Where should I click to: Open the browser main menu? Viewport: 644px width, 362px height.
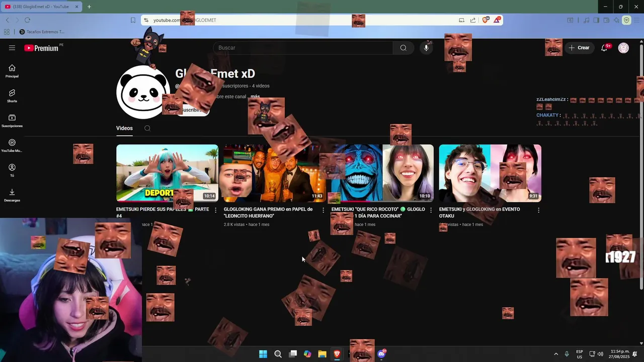click(636, 20)
